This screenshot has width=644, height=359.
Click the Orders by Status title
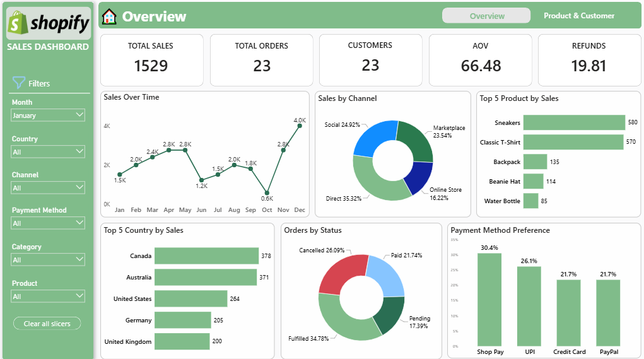pyautogui.click(x=313, y=230)
